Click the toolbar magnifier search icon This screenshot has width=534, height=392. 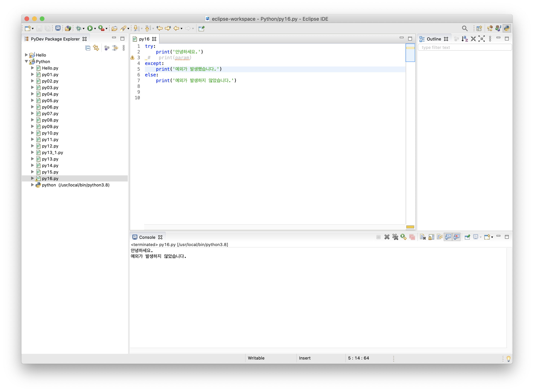(x=465, y=28)
